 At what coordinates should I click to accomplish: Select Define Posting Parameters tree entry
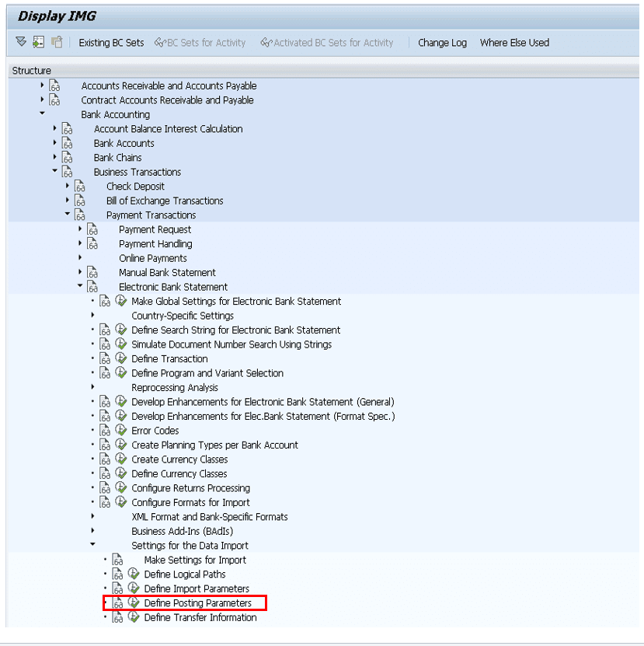tap(197, 603)
